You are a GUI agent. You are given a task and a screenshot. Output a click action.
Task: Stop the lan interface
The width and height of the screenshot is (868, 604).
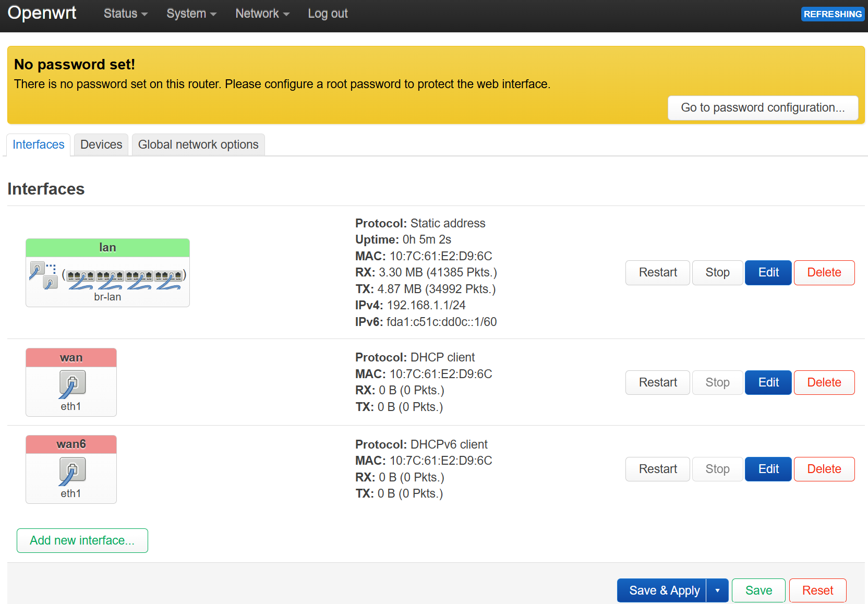[x=717, y=272]
